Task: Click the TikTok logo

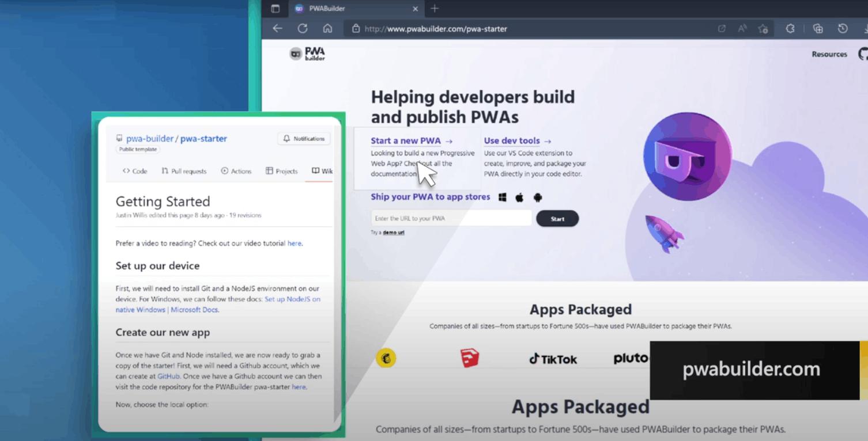Action: point(553,359)
